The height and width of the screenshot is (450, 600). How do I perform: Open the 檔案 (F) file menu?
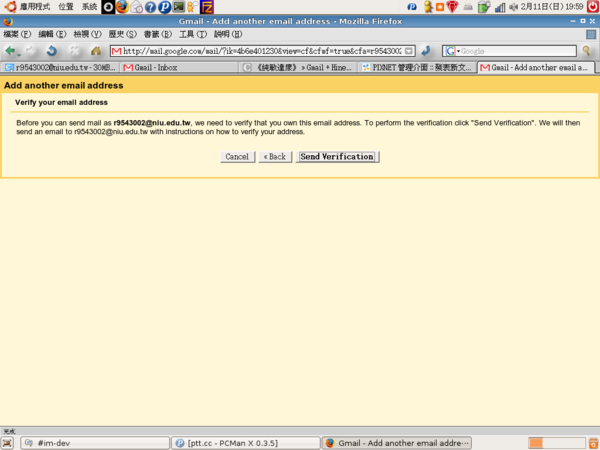pos(17,34)
